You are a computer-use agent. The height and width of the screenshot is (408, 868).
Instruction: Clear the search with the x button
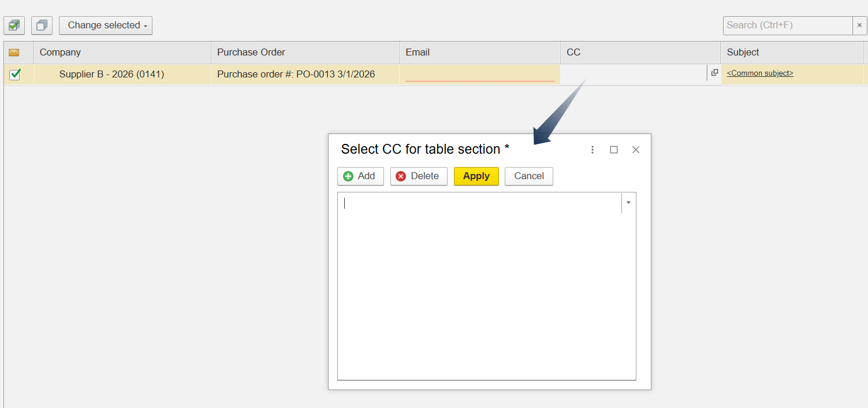coord(859,25)
